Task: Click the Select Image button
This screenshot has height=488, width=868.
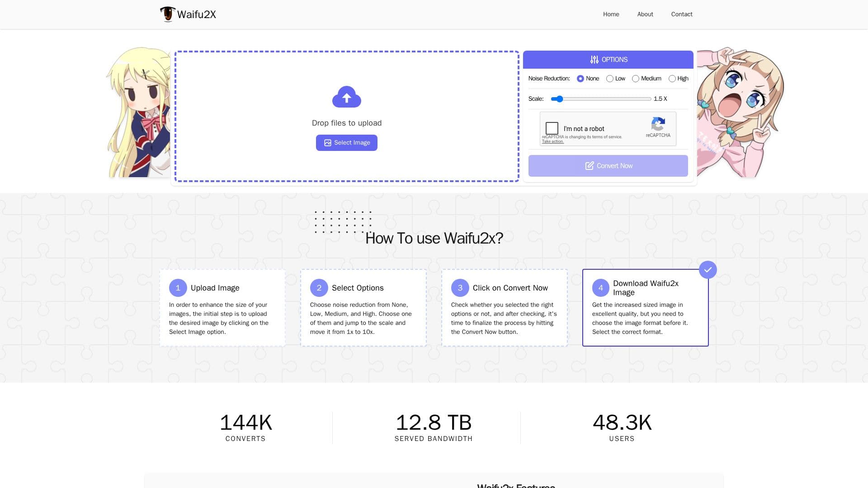Action: pos(347,143)
